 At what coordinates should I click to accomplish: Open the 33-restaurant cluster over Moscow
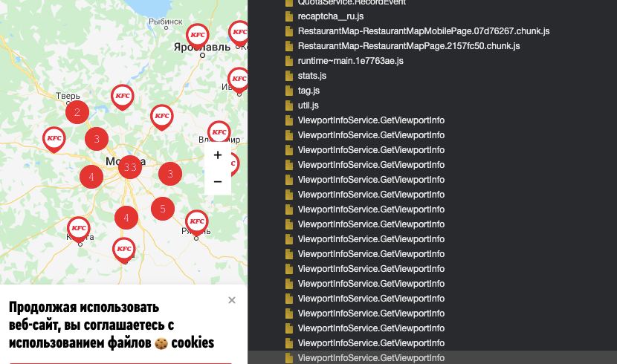click(130, 167)
